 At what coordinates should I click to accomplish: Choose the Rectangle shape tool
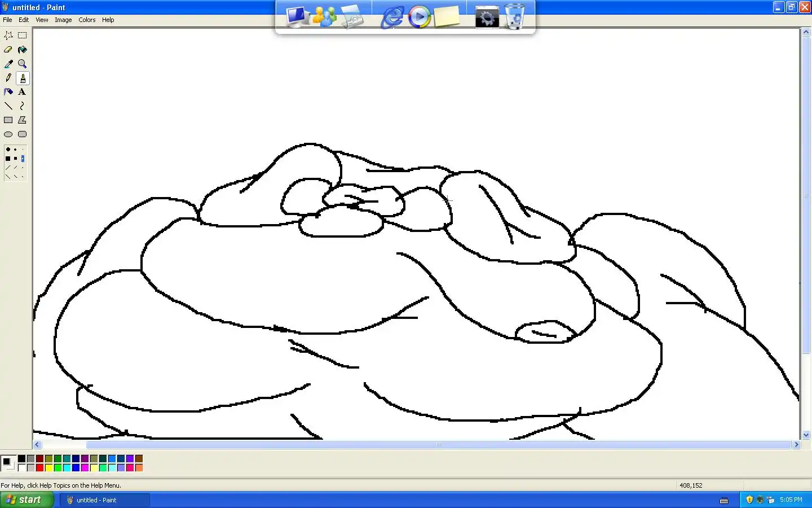pyautogui.click(x=8, y=120)
